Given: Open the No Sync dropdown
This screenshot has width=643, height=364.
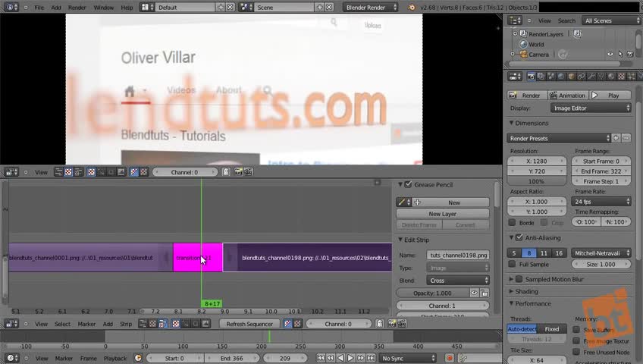Looking at the screenshot, I should (408, 358).
